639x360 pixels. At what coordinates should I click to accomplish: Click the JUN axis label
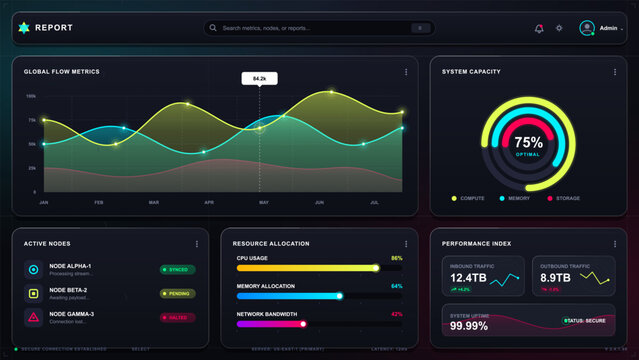click(319, 202)
